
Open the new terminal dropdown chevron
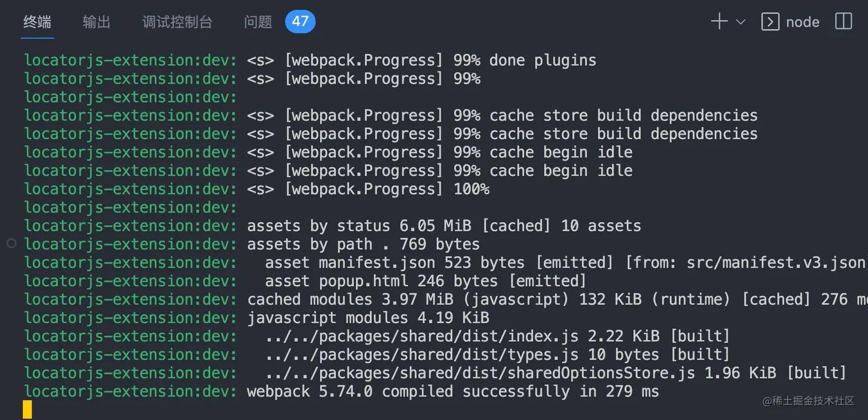click(x=741, y=22)
